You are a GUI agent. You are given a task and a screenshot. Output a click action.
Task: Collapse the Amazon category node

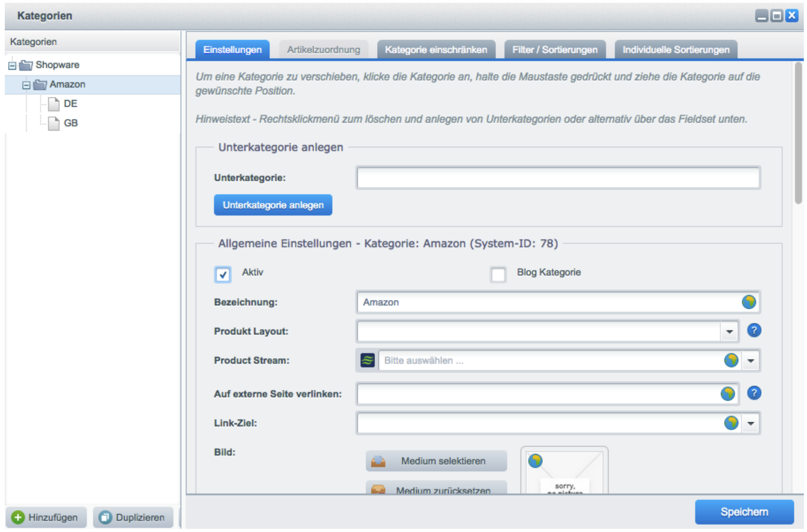click(26, 85)
